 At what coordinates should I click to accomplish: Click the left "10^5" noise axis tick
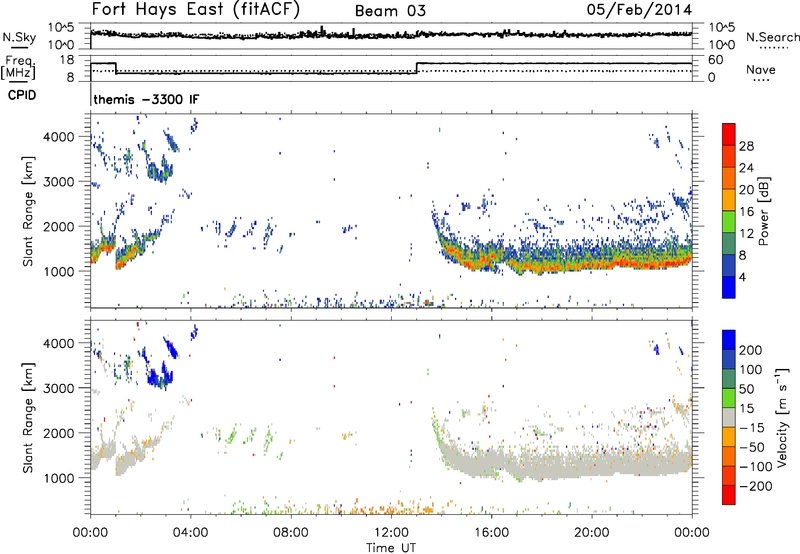tap(61, 28)
